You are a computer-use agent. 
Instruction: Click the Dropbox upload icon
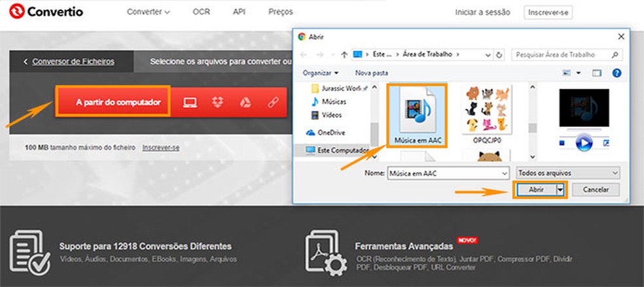(218, 102)
